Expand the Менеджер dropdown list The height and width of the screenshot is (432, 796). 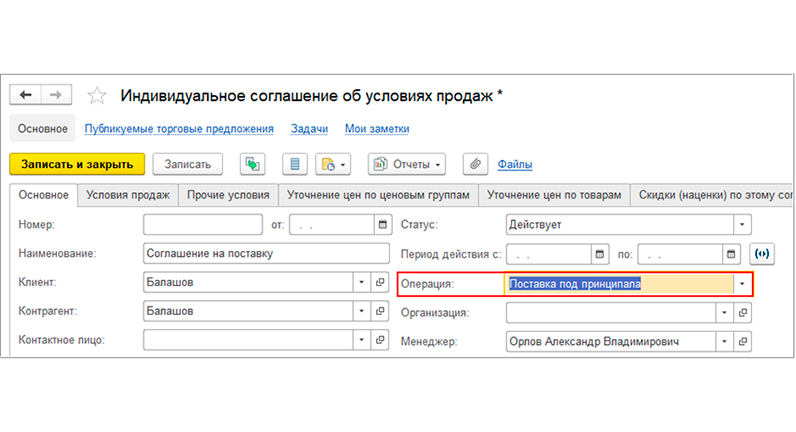pos(724,342)
